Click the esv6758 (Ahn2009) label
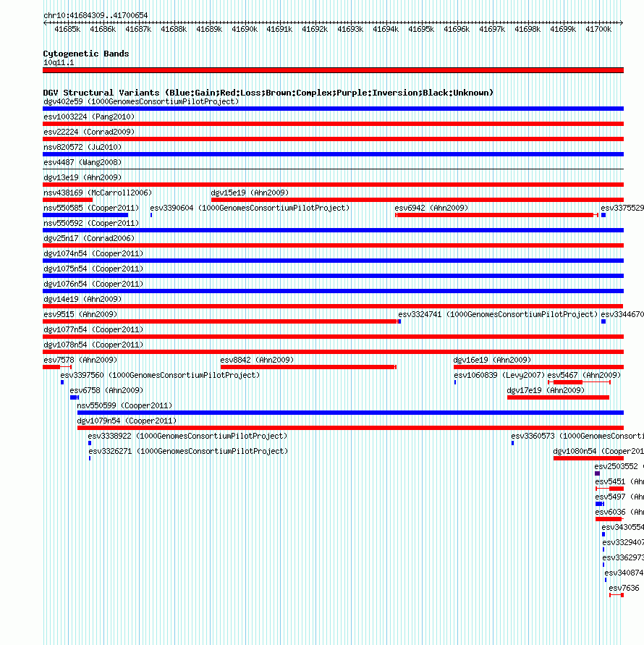Viewport: 644px width, 645px height. click(x=106, y=390)
